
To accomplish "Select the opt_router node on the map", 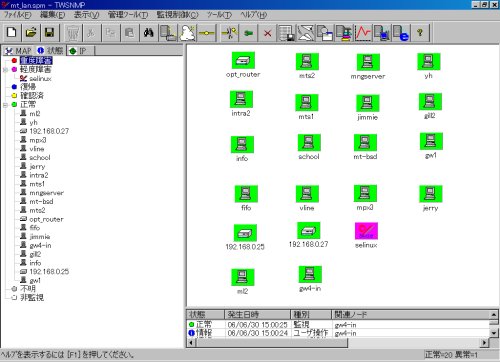I will [x=243, y=60].
